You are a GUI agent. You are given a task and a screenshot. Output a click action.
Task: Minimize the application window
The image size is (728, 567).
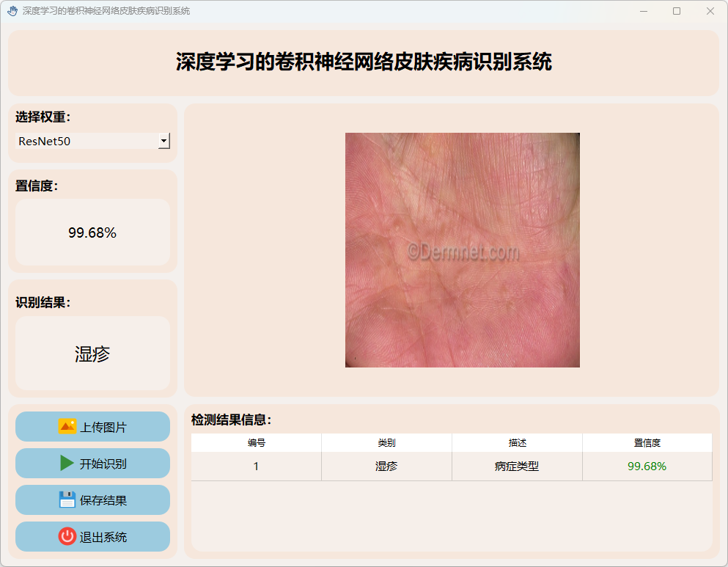[644, 11]
